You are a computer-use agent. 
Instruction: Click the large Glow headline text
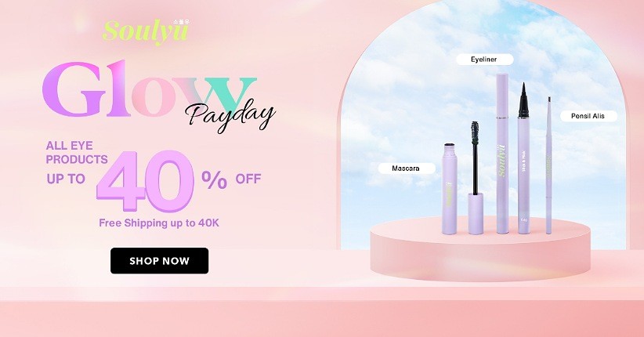[x=149, y=89]
